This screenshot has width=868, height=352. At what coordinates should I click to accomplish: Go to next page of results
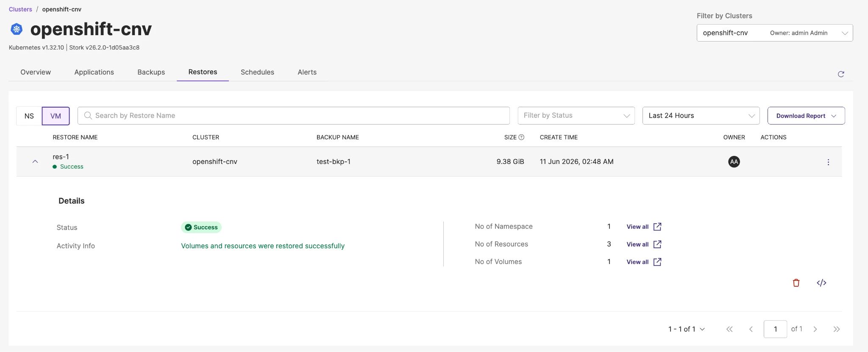pos(815,329)
